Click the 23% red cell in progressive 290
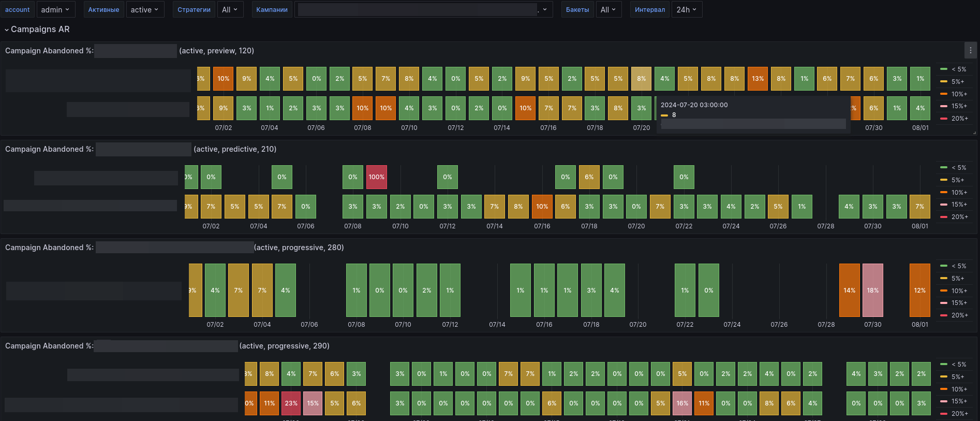The width and height of the screenshot is (980, 421). 291,403
